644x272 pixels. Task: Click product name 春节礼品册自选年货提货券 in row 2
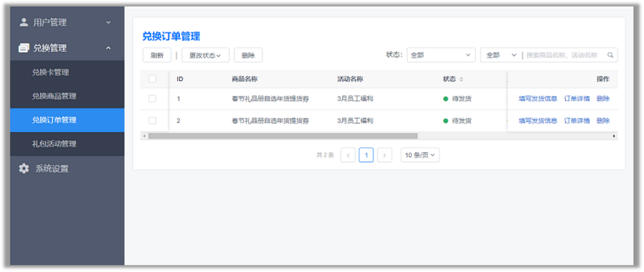(x=270, y=120)
